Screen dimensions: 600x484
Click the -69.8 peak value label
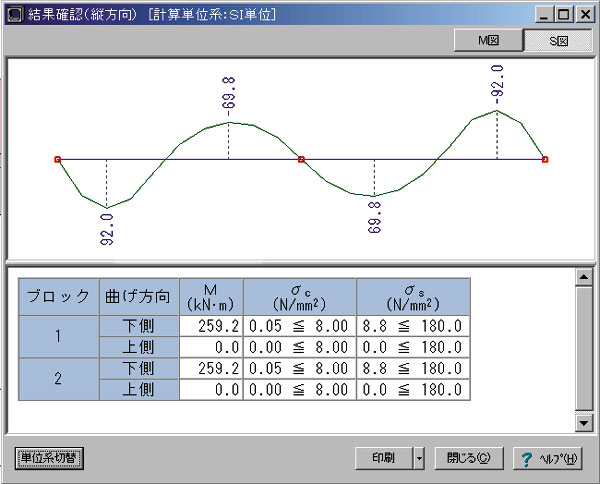click(x=230, y=97)
